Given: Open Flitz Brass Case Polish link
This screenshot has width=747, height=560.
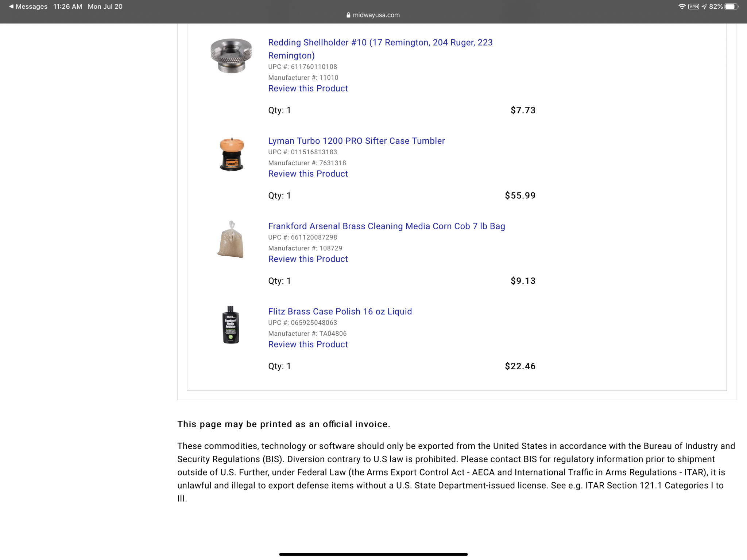Looking at the screenshot, I should (340, 311).
